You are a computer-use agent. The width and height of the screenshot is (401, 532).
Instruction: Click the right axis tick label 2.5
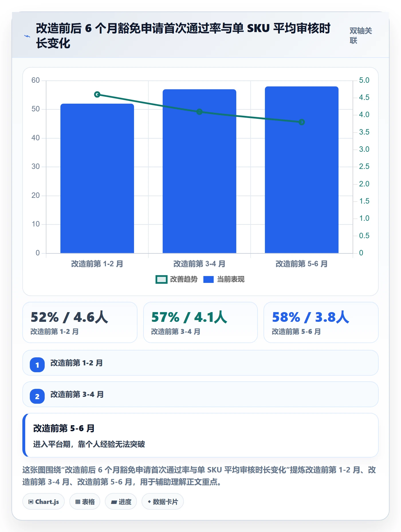[x=364, y=166]
